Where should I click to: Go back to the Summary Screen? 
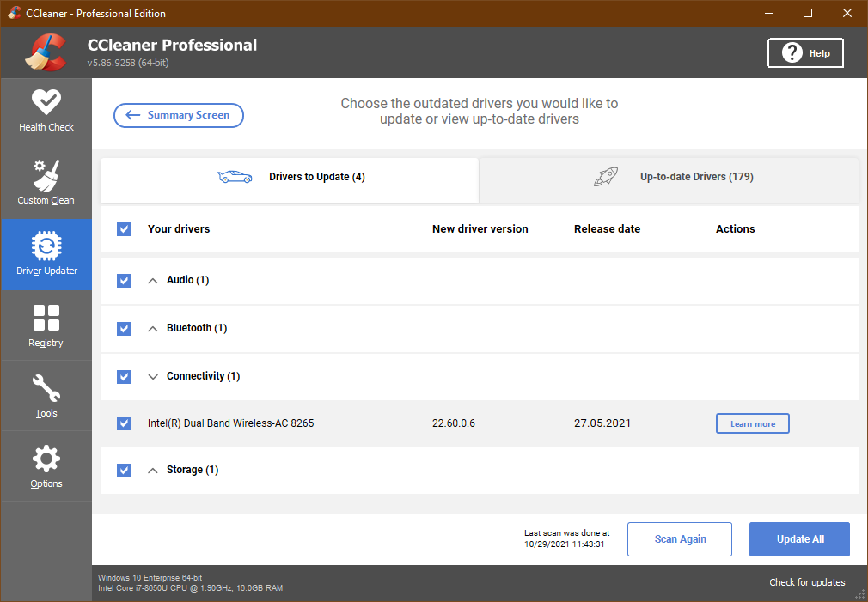[x=179, y=116]
